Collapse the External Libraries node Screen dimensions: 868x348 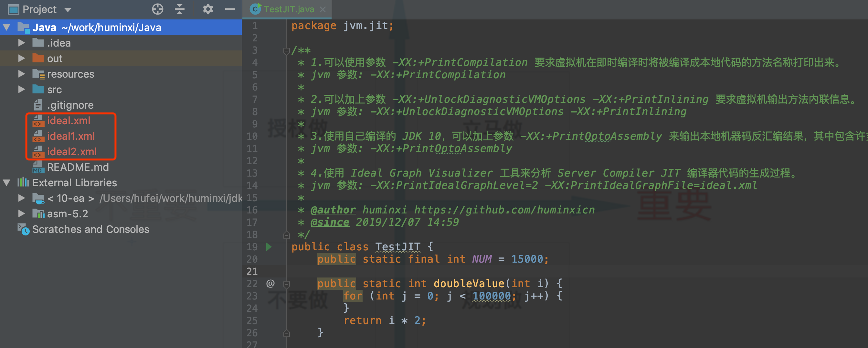6,183
